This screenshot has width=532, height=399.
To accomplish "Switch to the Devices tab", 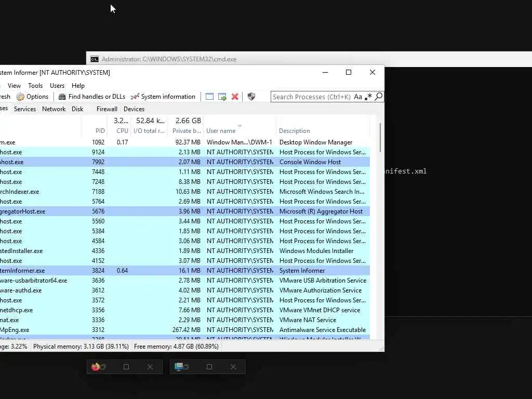I will click(134, 109).
